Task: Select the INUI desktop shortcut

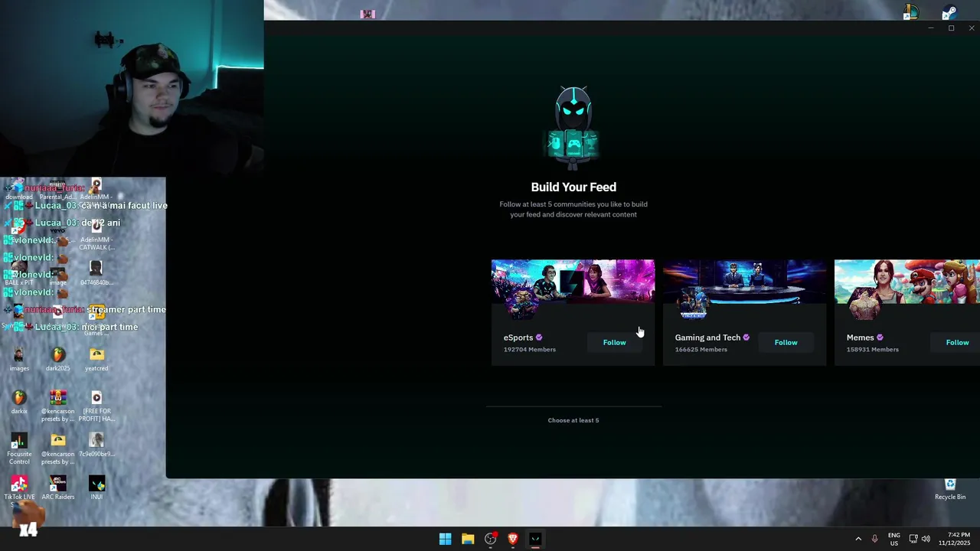Action: tap(96, 487)
